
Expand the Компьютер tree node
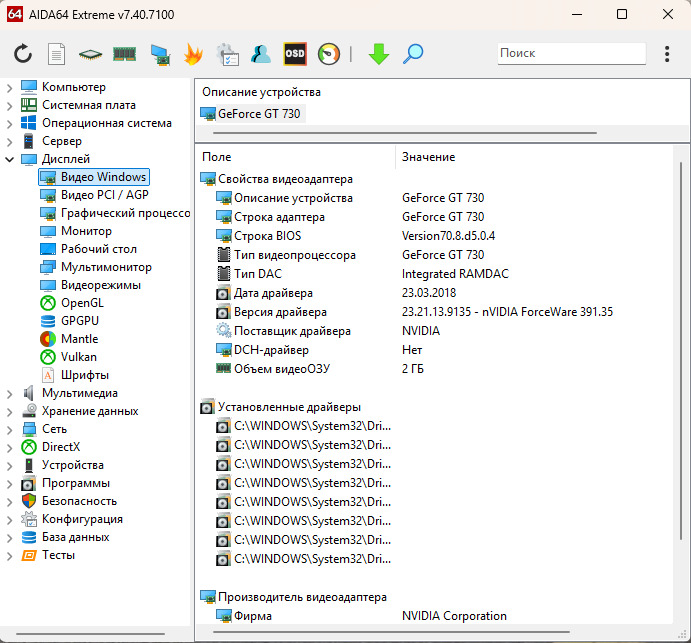point(10,87)
